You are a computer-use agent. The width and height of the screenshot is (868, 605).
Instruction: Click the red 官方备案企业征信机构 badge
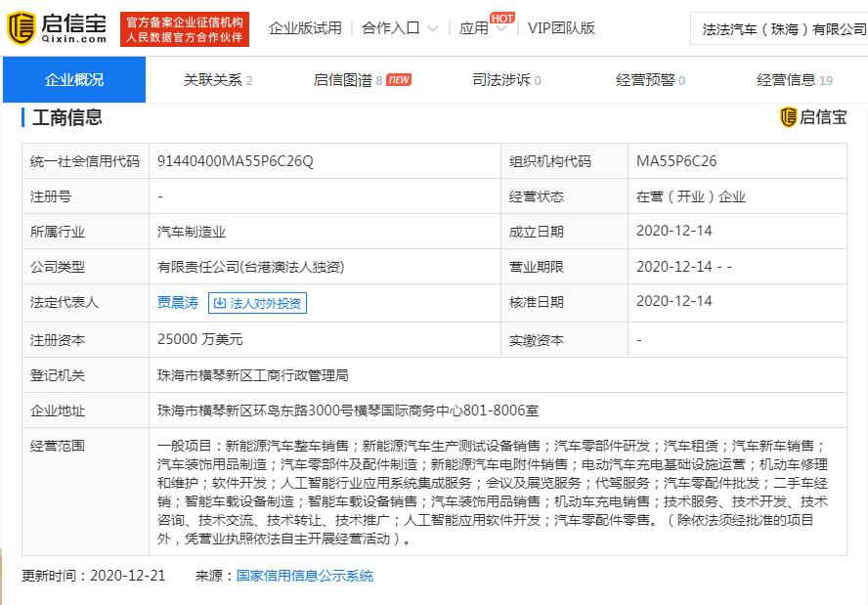(186, 28)
